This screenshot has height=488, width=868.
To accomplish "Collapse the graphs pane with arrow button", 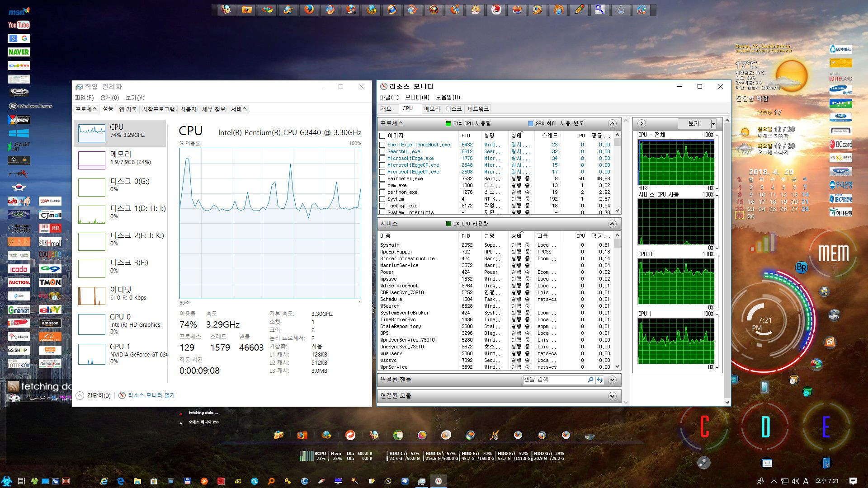I will point(642,123).
